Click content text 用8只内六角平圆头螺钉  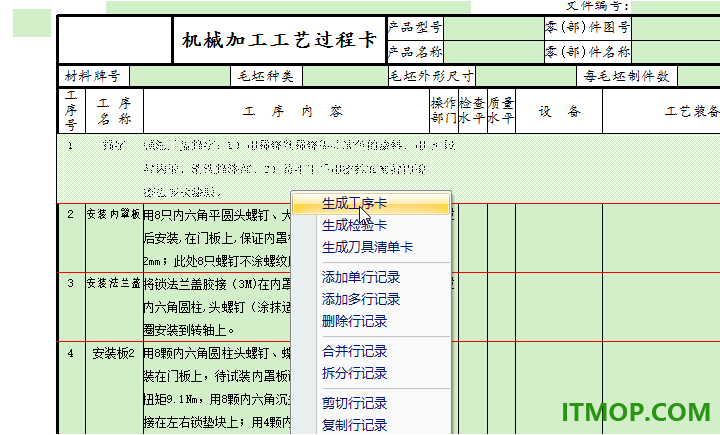click(x=206, y=215)
